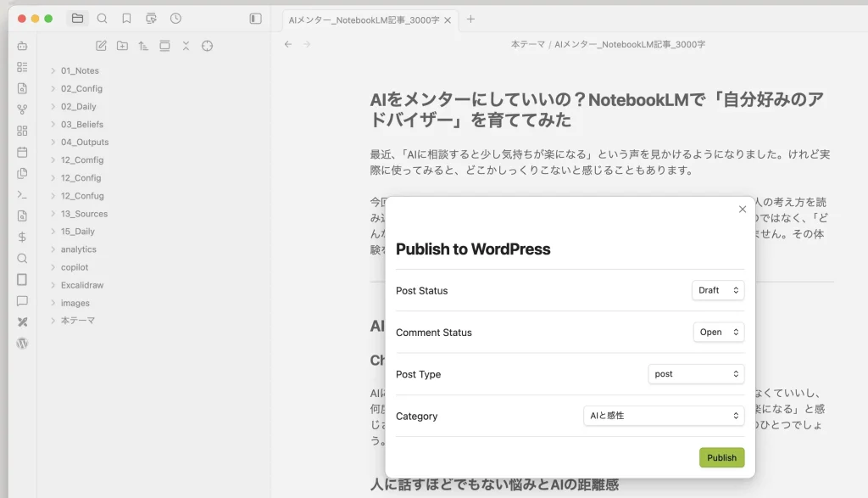This screenshot has width=868, height=498.
Task: Open the bookmarks icon
Action: (126, 19)
